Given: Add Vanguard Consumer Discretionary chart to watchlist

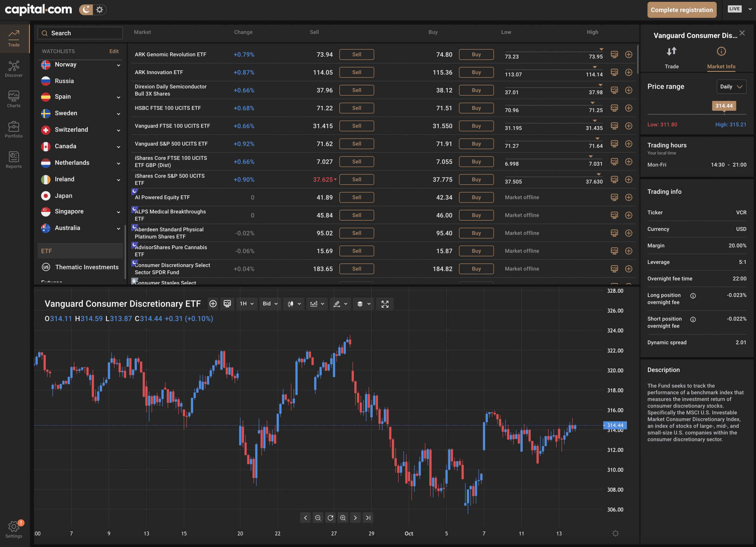Looking at the screenshot, I should pos(213,304).
